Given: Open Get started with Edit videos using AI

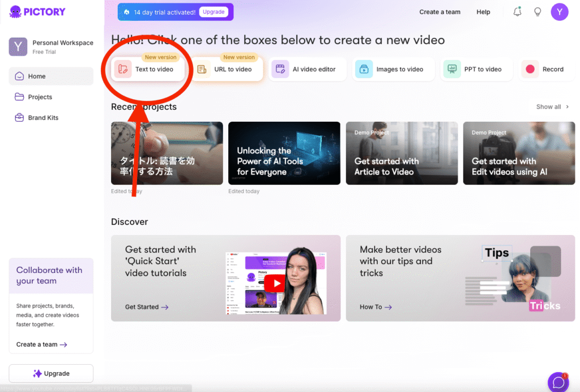Looking at the screenshot, I should point(519,153).
